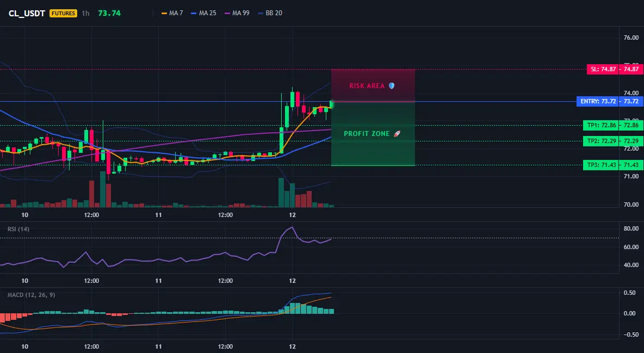
Task: Click the MACD (12, 26, 9) indicator label
Action: pos(31,295)
